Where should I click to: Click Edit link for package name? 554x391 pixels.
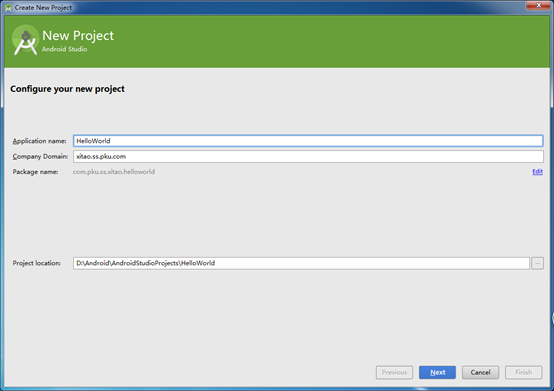[x=537, y=172]
